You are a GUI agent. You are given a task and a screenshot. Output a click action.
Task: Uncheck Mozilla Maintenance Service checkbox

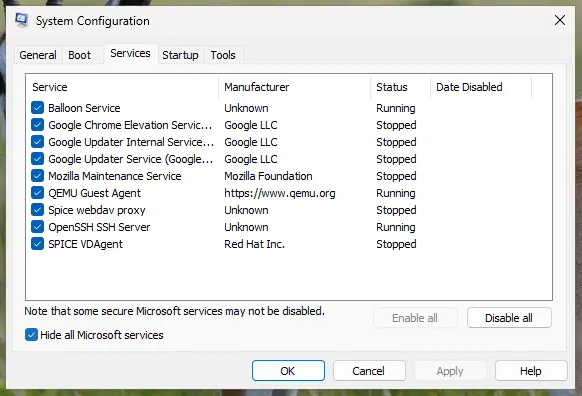37,176
